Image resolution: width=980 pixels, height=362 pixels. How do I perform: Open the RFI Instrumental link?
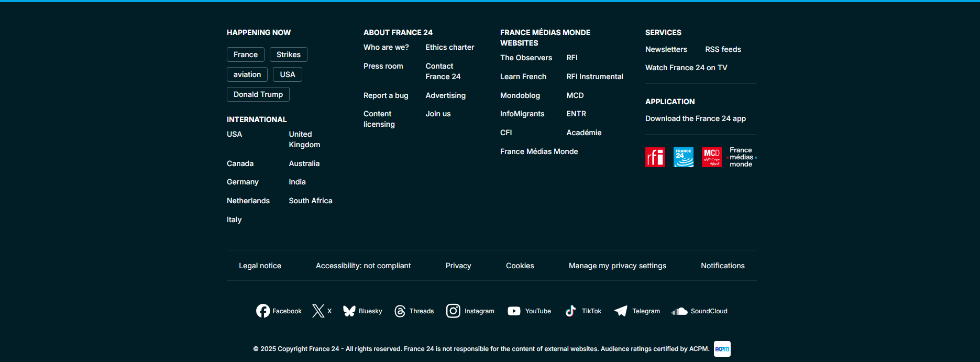595,76
